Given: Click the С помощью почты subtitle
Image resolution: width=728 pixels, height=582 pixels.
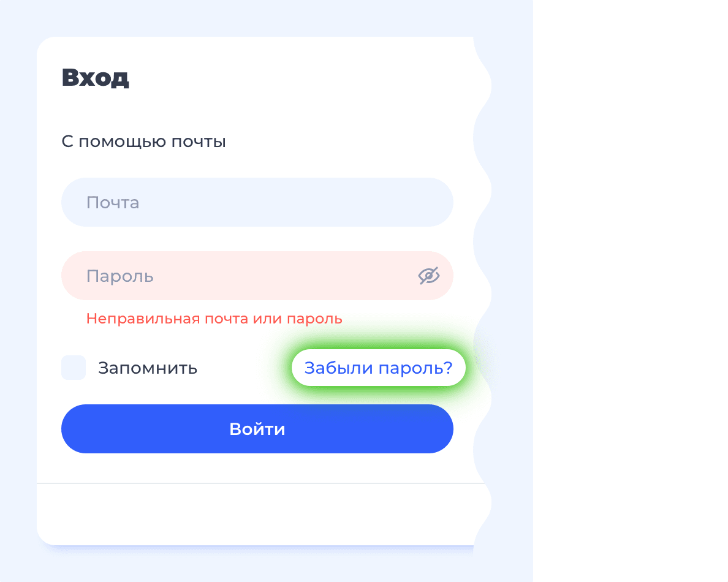Looking at the screenshot, I should pyautogui.click(x=143, y=142).
